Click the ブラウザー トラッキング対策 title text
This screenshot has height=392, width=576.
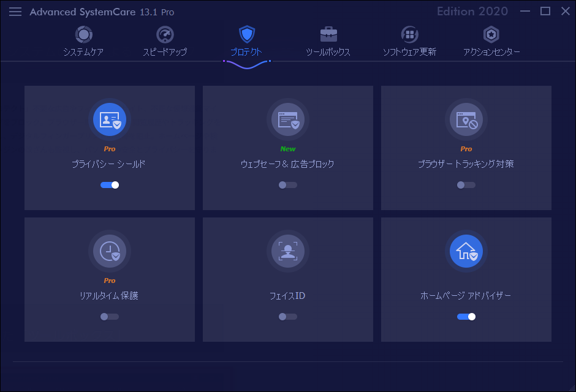(466, 164)
